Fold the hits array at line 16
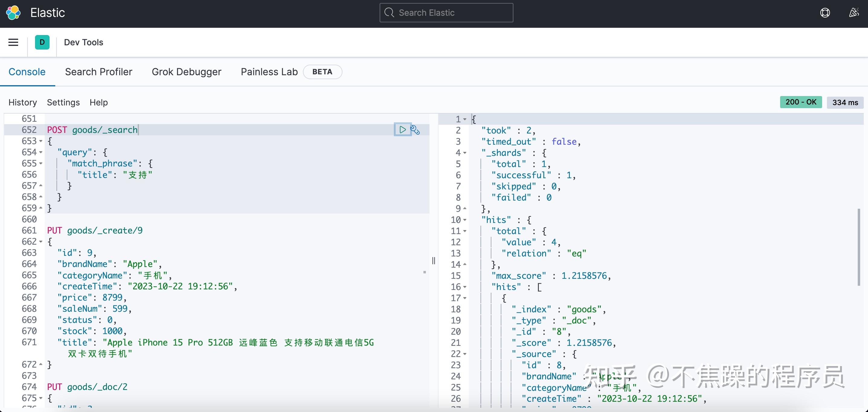Viewport: 868px width, 412px height. pos(465,287)
